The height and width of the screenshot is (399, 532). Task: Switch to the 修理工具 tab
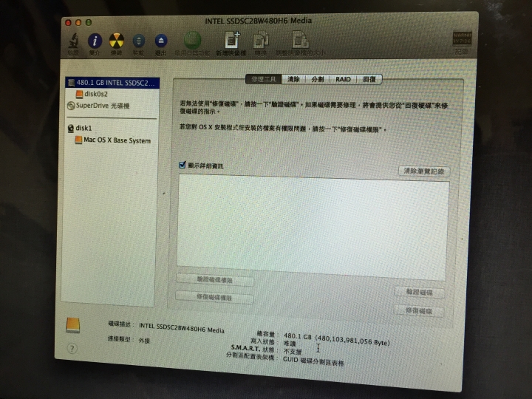coord(264,79)
